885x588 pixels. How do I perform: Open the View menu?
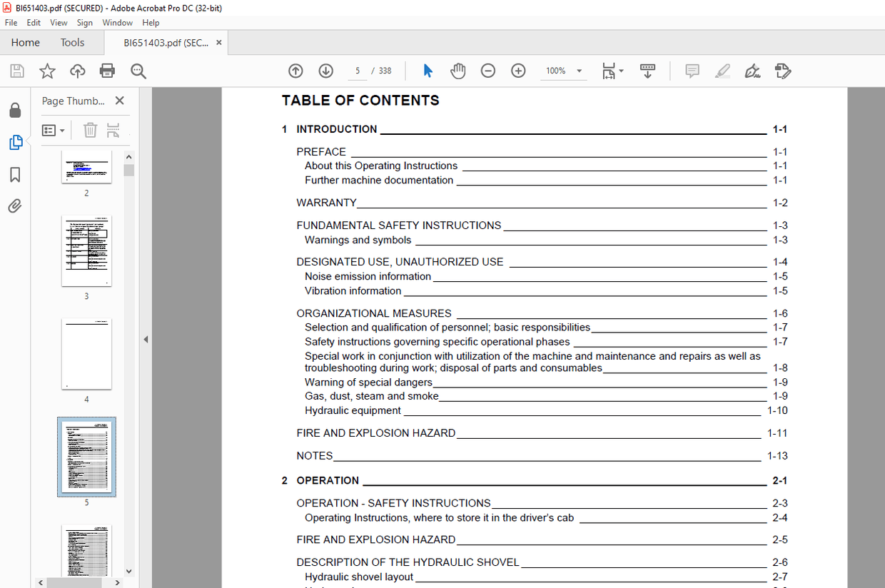59,23
